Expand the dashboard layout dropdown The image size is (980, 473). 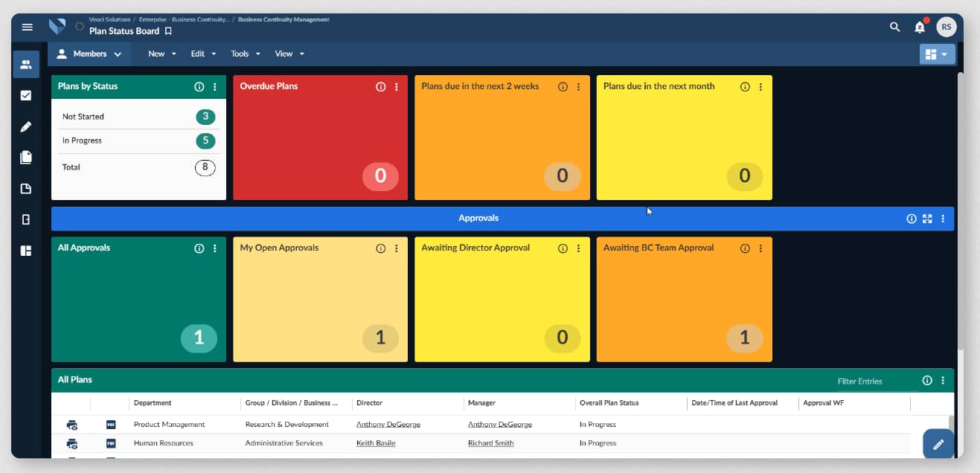937,54
